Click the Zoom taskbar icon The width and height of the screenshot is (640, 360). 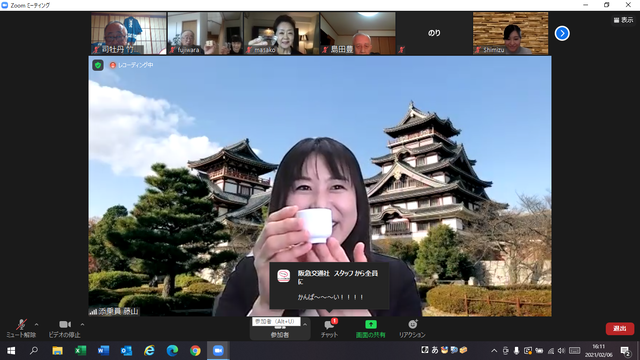[218, 351]
